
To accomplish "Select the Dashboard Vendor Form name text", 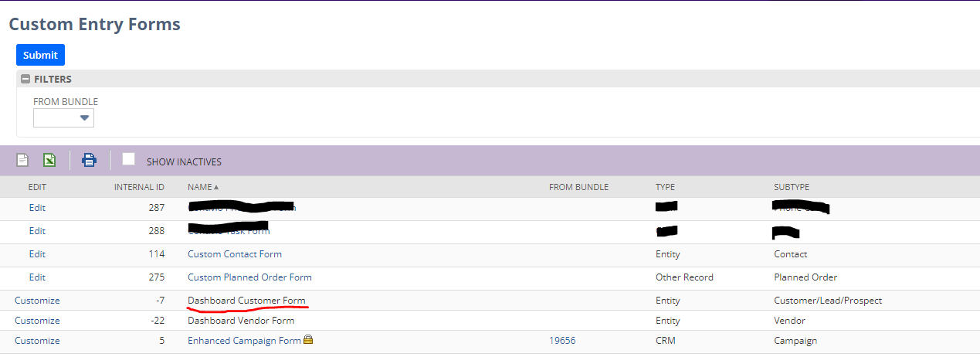I will coord(241,321).
